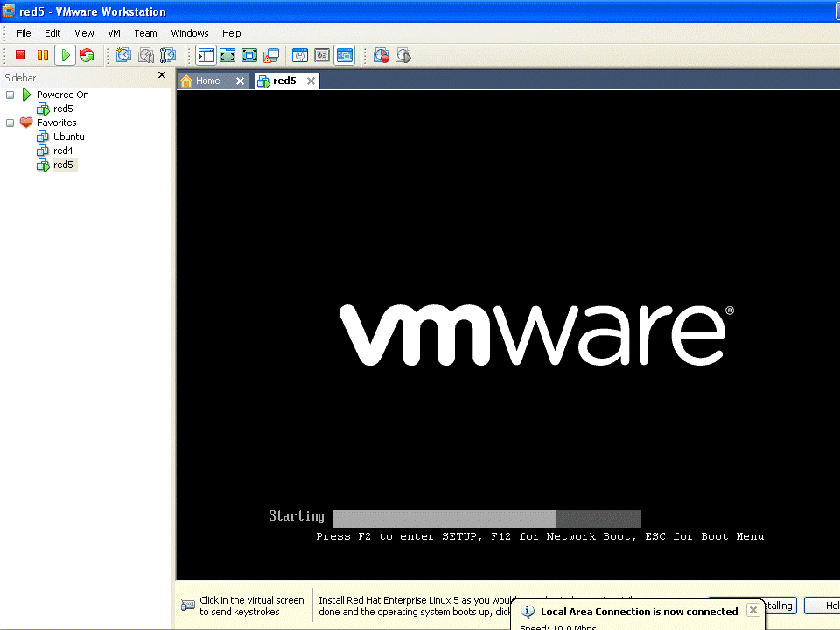Show the summary view with wrench icon
This screenshot has height=630, width=840.
(300, 55)
